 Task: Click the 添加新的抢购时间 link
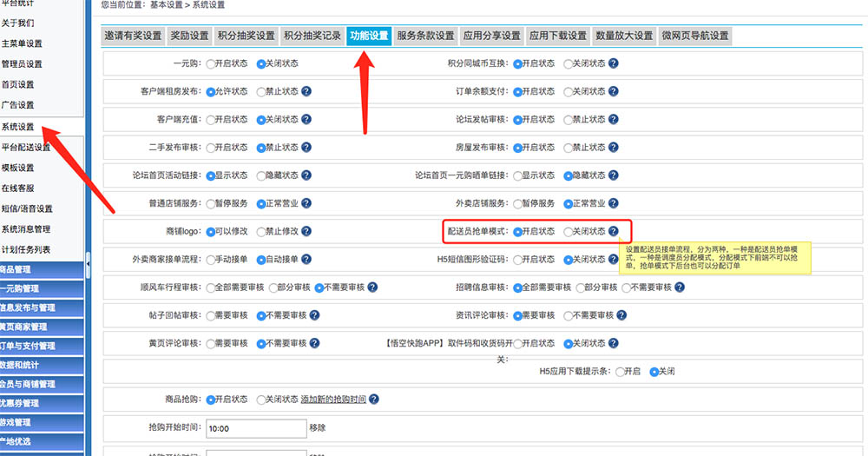(x=333, y=400)
